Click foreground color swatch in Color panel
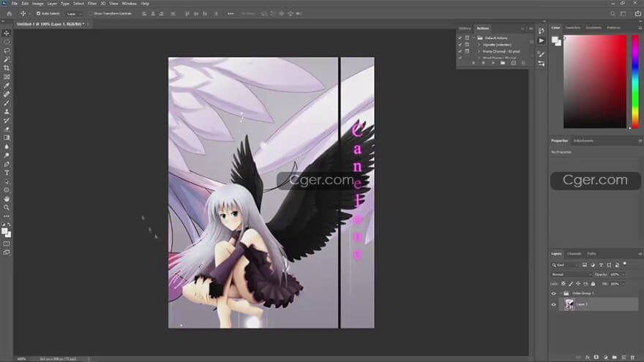The height and width of the screenshot is (362, 644). tap(555, 39)
